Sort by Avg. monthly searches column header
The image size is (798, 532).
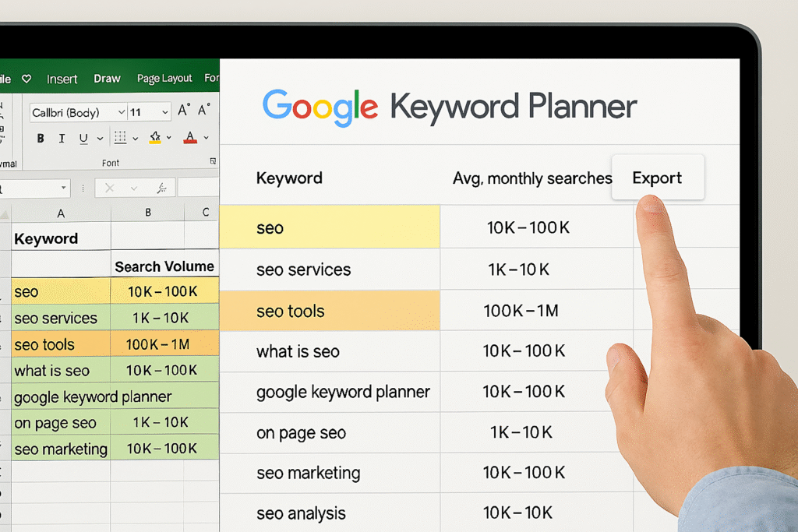tap(532, 178)
